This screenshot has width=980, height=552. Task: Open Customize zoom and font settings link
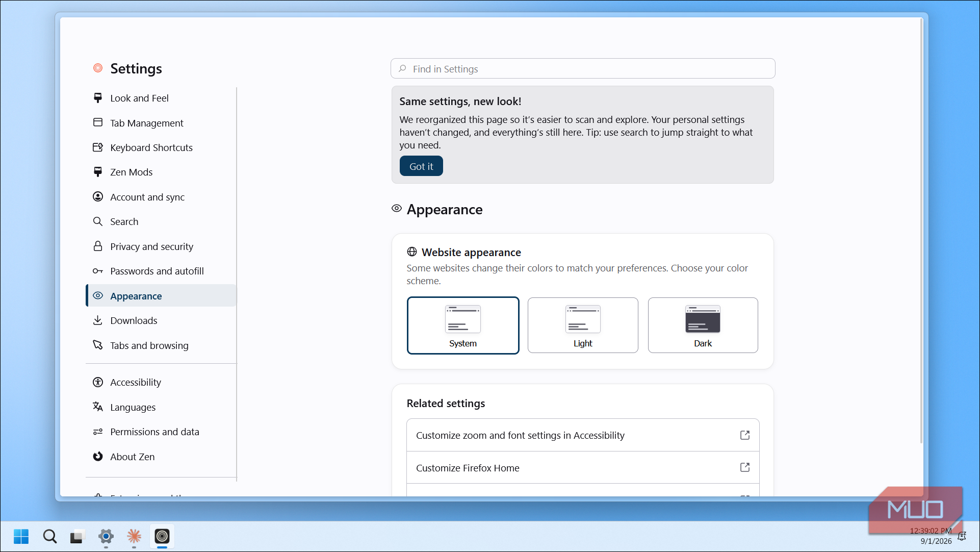click(583, 435)
